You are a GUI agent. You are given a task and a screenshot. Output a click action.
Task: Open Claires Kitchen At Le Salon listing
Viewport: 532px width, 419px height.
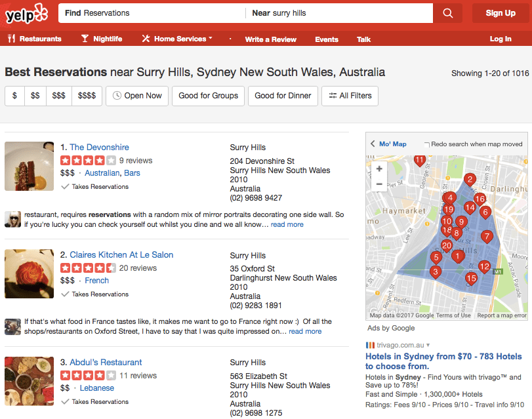(x=121, y=255)
